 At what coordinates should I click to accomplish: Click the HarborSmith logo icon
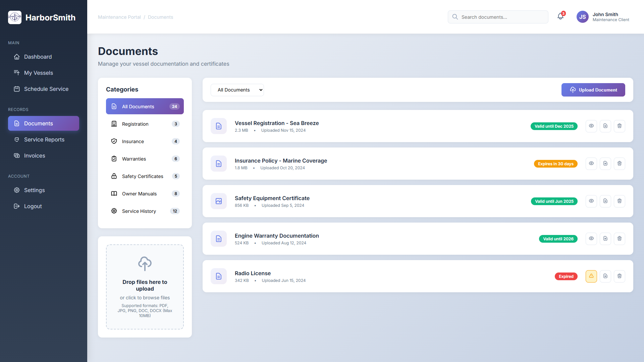15,17
